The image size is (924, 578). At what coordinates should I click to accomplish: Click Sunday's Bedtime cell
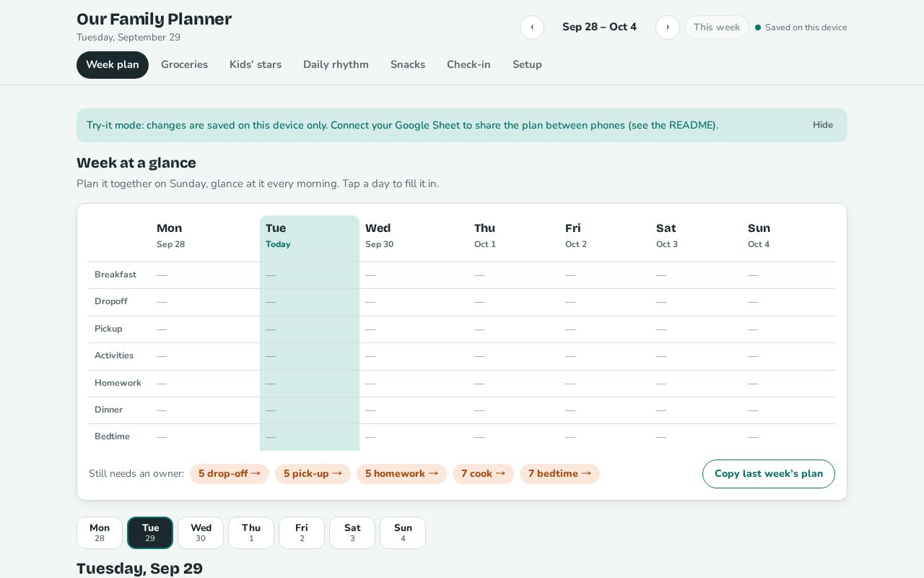pyautogui.click(x=788, y=437)
